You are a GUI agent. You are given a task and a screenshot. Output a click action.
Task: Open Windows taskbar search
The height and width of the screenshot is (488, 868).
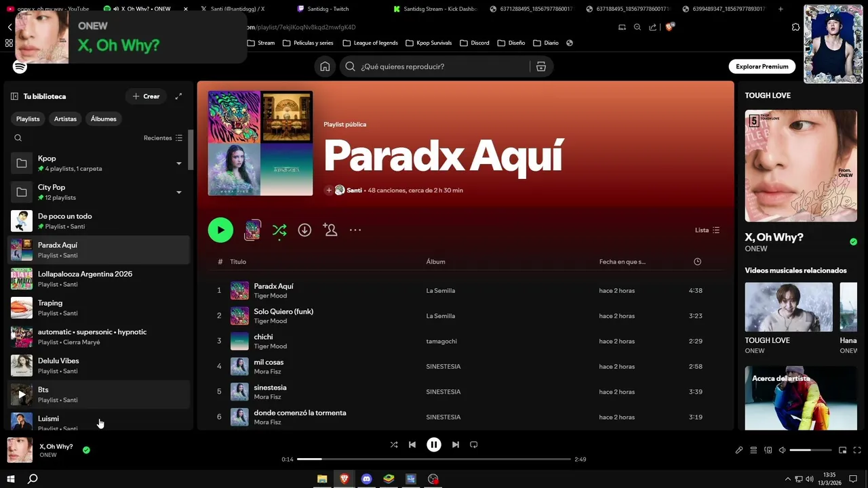pyautogui.click(x=33, y=479)
